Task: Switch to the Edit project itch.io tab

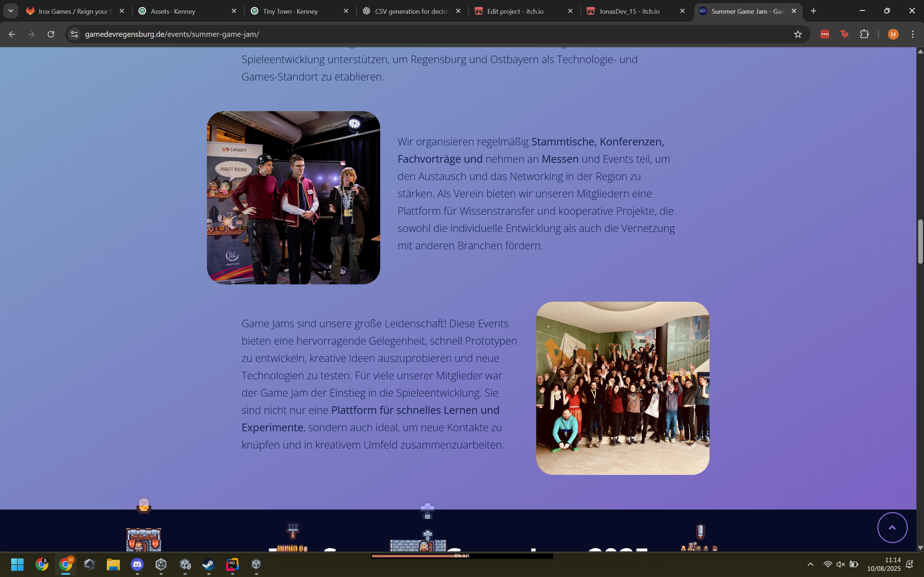Action: [x=515, y=11]
